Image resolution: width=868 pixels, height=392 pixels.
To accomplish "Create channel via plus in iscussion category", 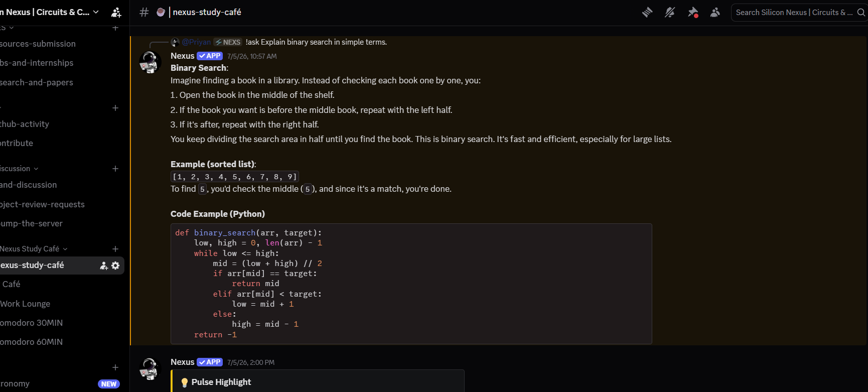I will [115, 169].
